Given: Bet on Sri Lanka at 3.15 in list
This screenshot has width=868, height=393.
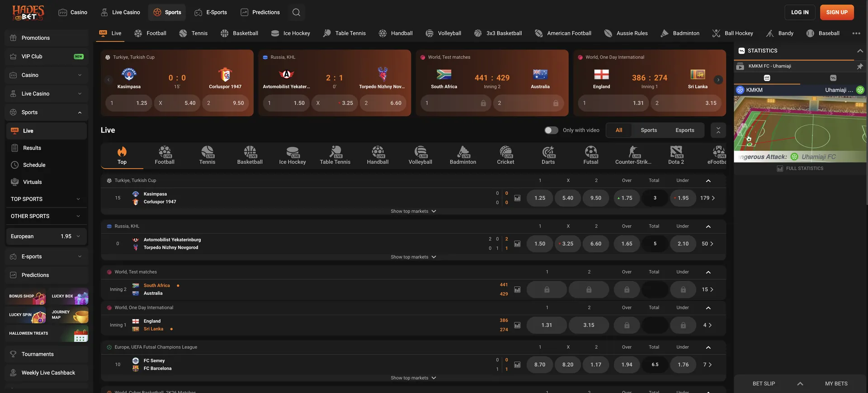Looking at the screenshot, I should (x=589, y=325).
